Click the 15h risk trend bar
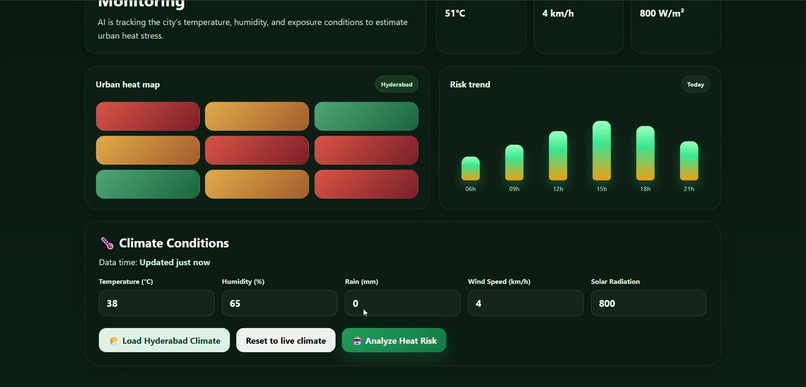The height and width of the screenshot is (387, 806). click(601, 151)
